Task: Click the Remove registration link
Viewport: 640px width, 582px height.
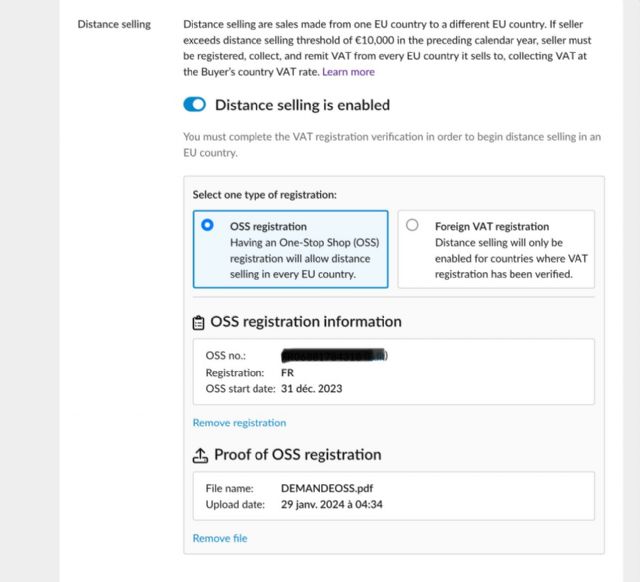Action: click(x=239, y=423)
